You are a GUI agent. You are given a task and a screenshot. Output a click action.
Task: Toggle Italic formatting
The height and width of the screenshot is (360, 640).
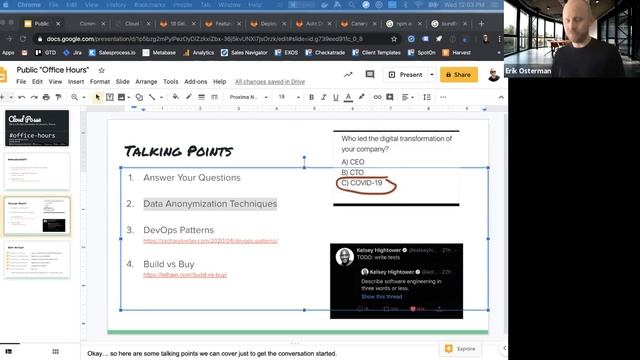click(323, 97)
